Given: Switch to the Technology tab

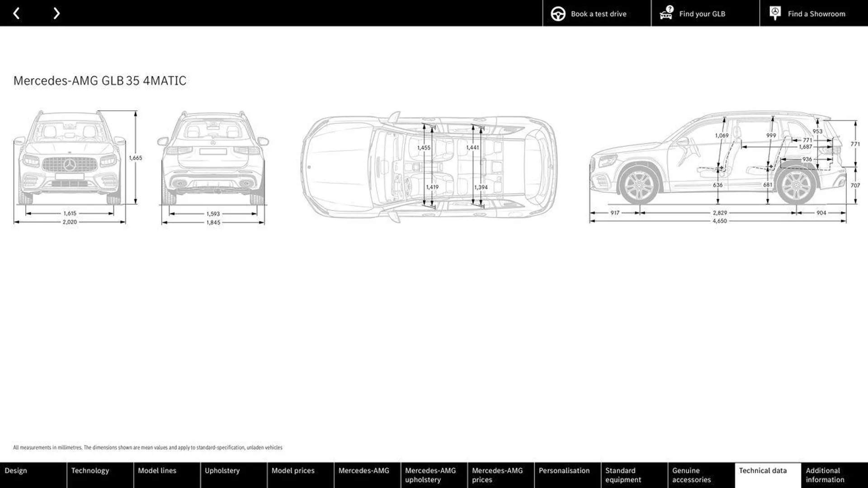Looking at the screenshot, I should tap(100, 475).
